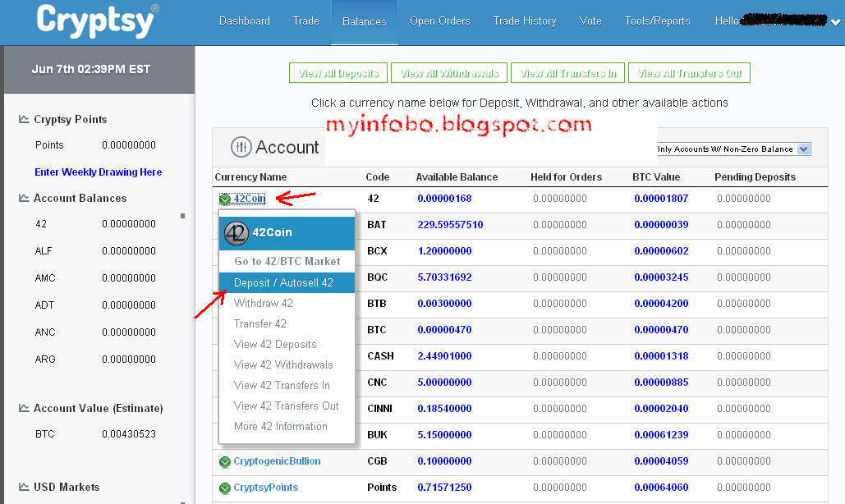Click the chart icon next to Account Value
Viewport: 845px width, 504px height.
(24, 408)
